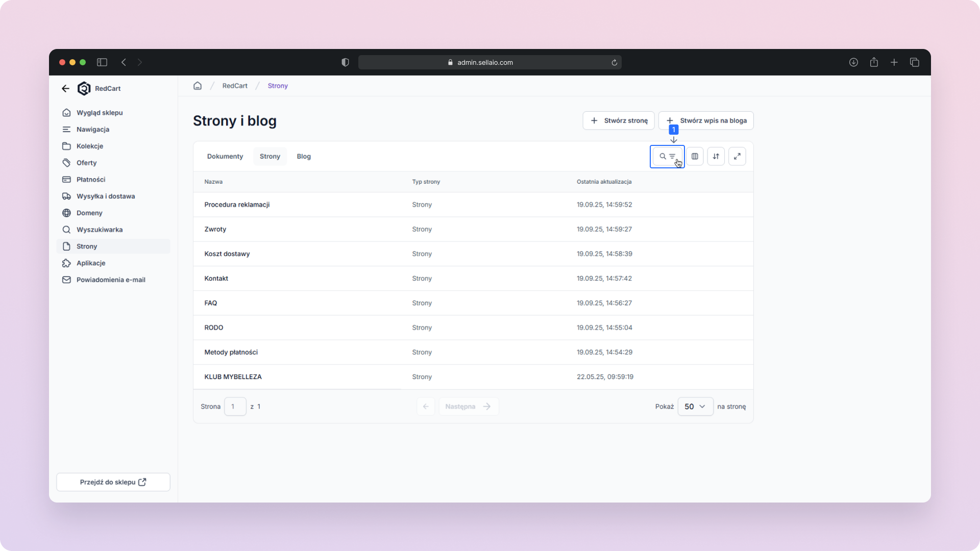
Task: Click Przejdź do sklepu link
Action: [113, 482]
